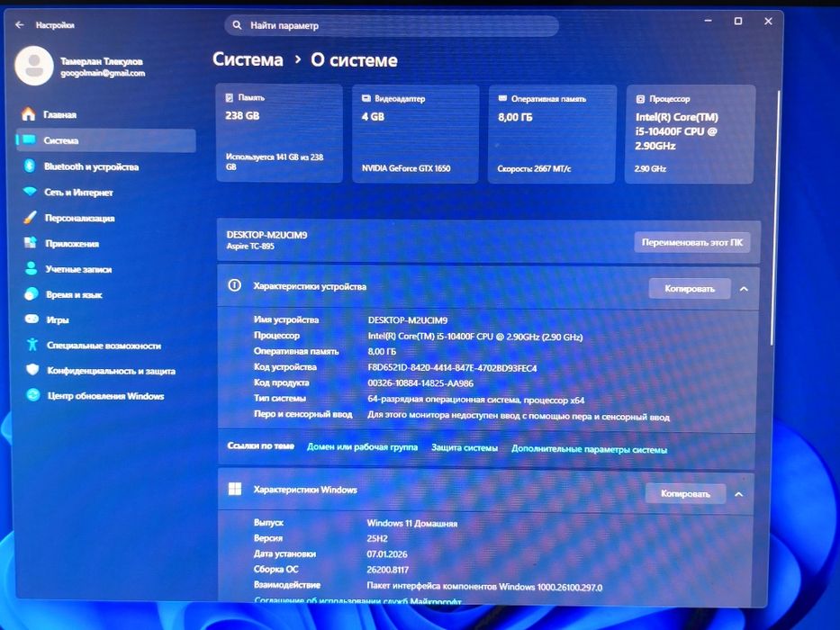Click Скорость 2667 MT/c text
This screenshot has height=630, width=840.
[x=534, y=169]
